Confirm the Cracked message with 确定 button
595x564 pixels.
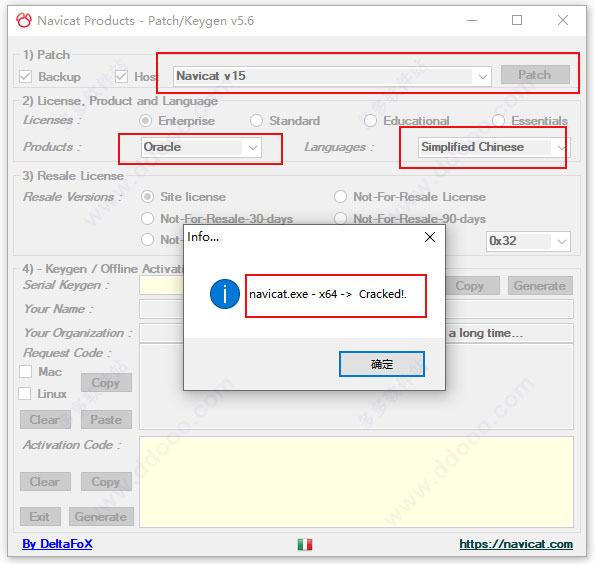pos(382,364)
